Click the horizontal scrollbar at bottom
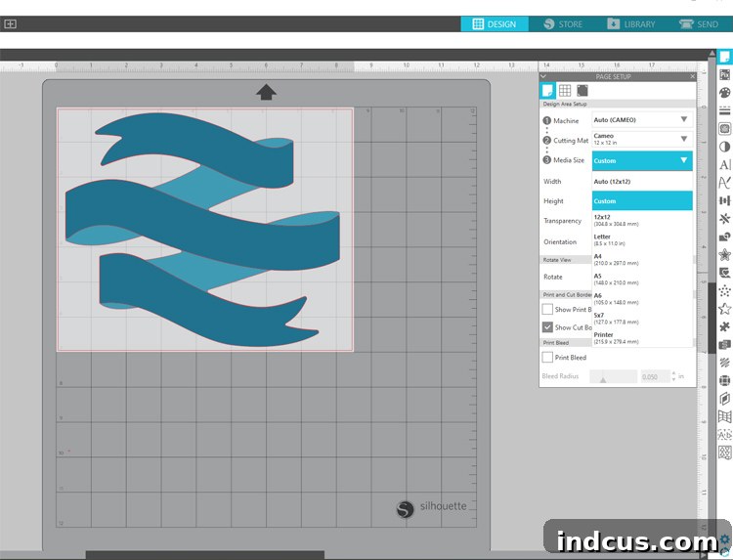 pos(205,555)
